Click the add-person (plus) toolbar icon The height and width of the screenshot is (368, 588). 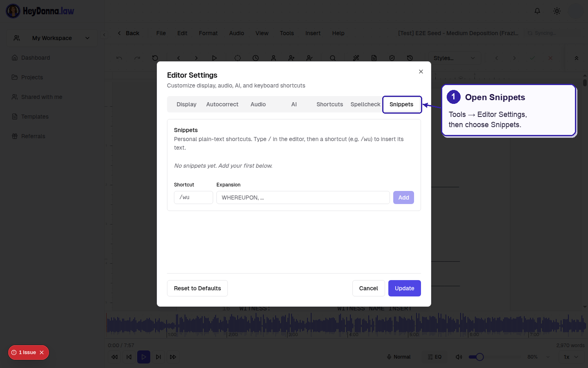click(x=292, y=58)
